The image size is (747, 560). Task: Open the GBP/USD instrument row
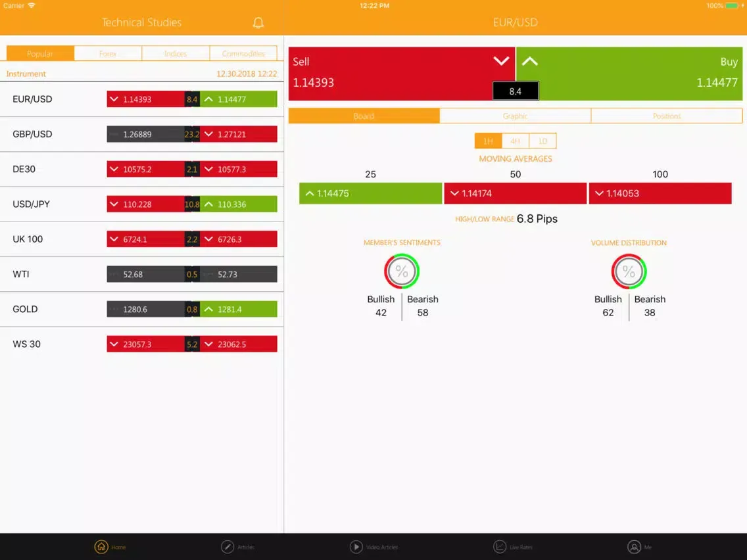(x=142, y=134)
